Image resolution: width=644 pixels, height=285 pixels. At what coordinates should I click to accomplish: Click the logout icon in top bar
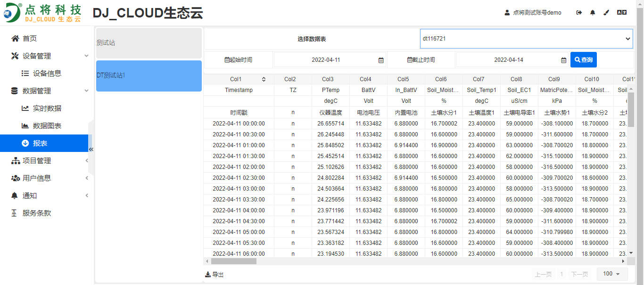coord(578,12)
